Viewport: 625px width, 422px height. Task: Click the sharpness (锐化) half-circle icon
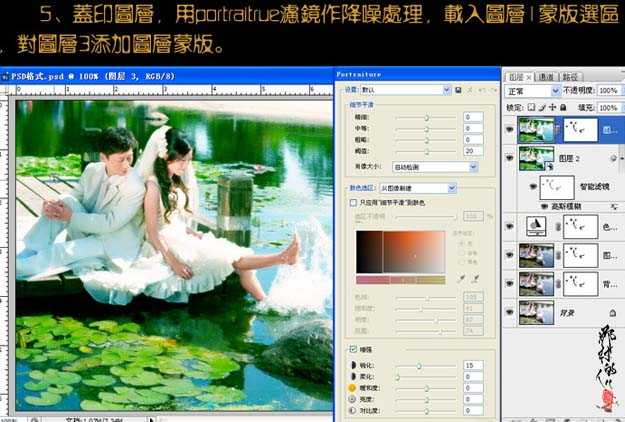[x=353, y=365]
